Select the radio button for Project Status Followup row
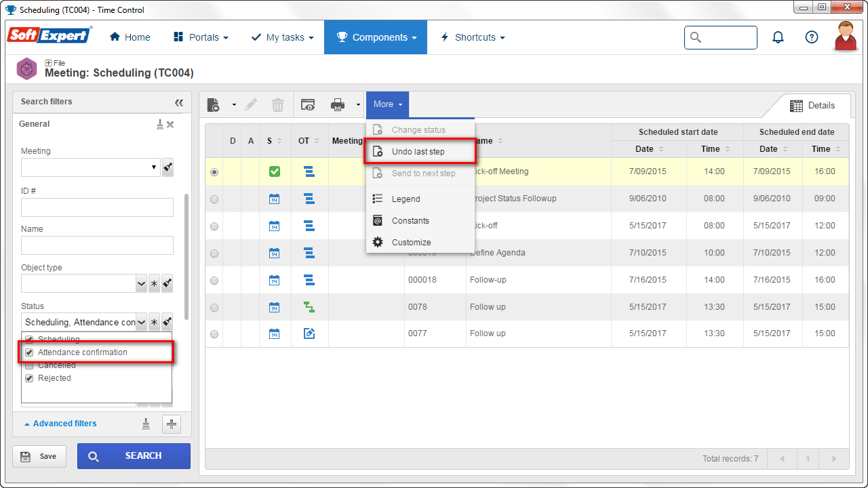The image size is (868, 488). click(x=214, y=199)
